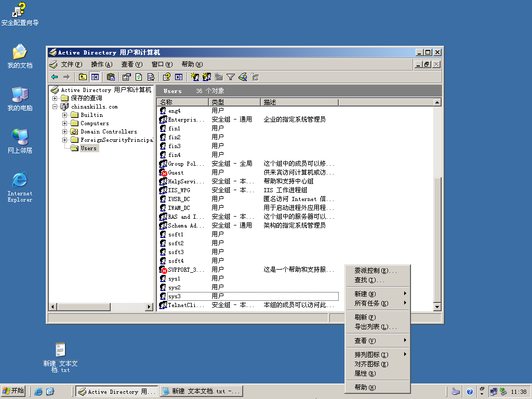Expand the Computers tree node
This screenshot has width=532, height=399.
point(64,123)
